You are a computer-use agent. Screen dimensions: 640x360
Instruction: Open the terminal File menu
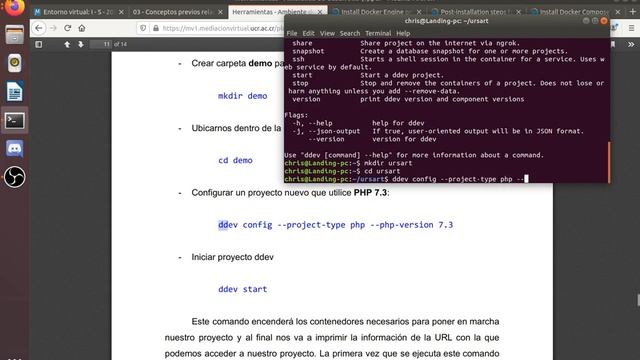pyautogui.click(x=292, y=33)
